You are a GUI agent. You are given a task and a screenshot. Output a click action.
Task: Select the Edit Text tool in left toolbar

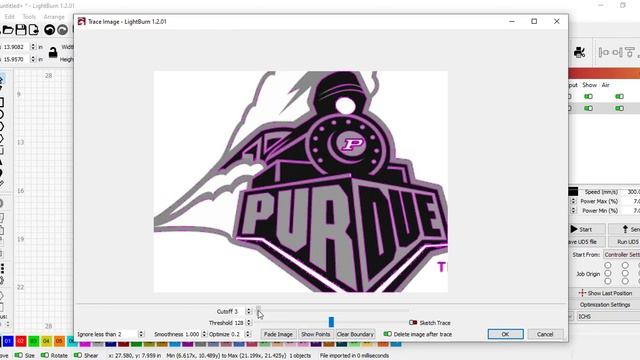[x=1, y=163]
